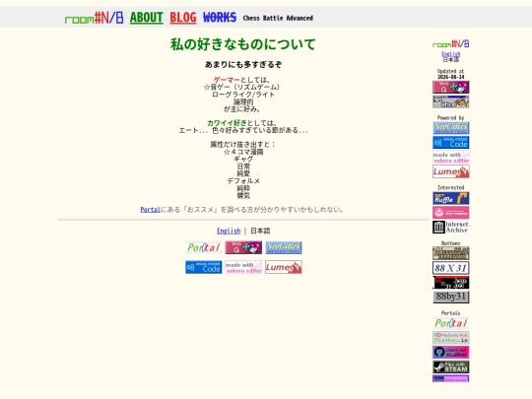Click the Get Ruffle badge
Image resolution: width=532 pixels, height=399 pixels.
450,198
